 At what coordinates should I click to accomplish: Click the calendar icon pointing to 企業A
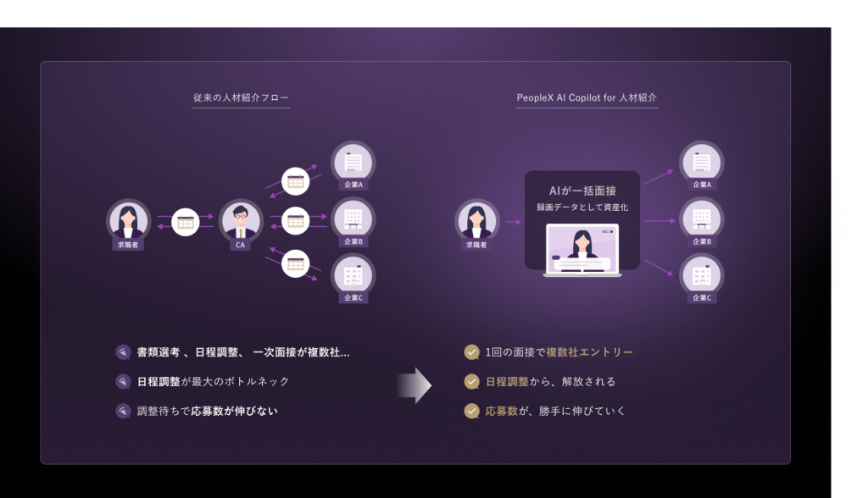[295, 180]
